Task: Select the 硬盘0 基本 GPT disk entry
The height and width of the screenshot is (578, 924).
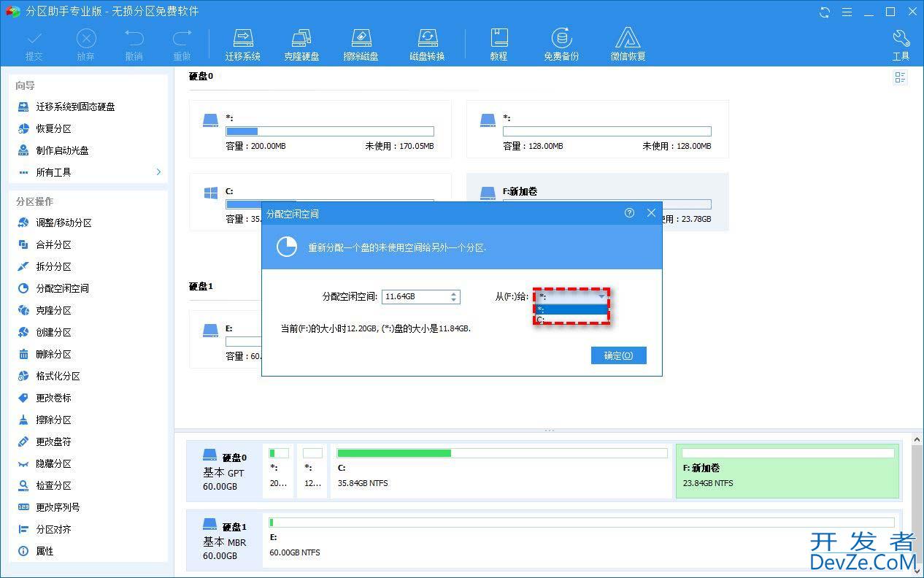Action: tap(225, 471)
